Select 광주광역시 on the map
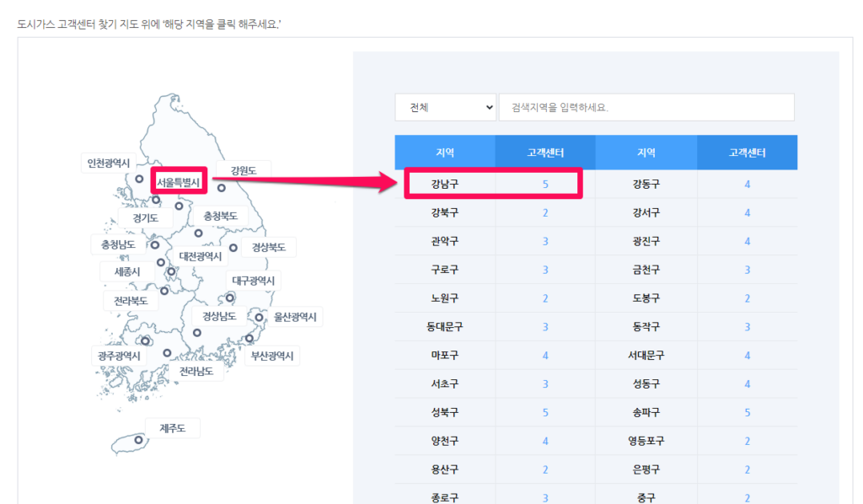This screenshot has height=504, width=863. 120,357
